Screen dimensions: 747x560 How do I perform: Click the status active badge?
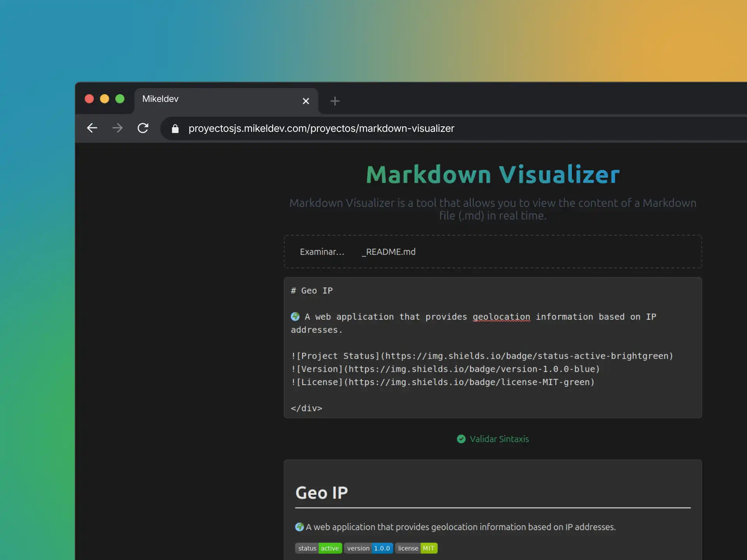coord(319,548)
